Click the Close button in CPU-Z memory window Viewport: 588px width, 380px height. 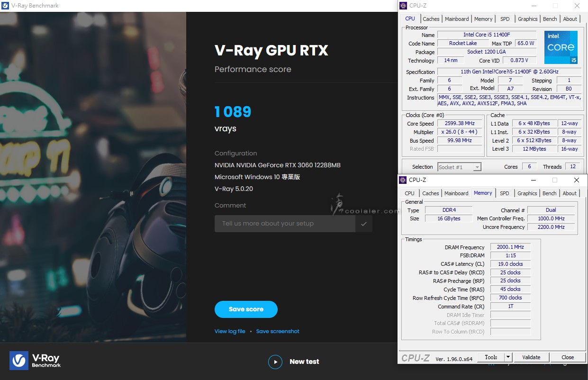[x=568, y=357]
